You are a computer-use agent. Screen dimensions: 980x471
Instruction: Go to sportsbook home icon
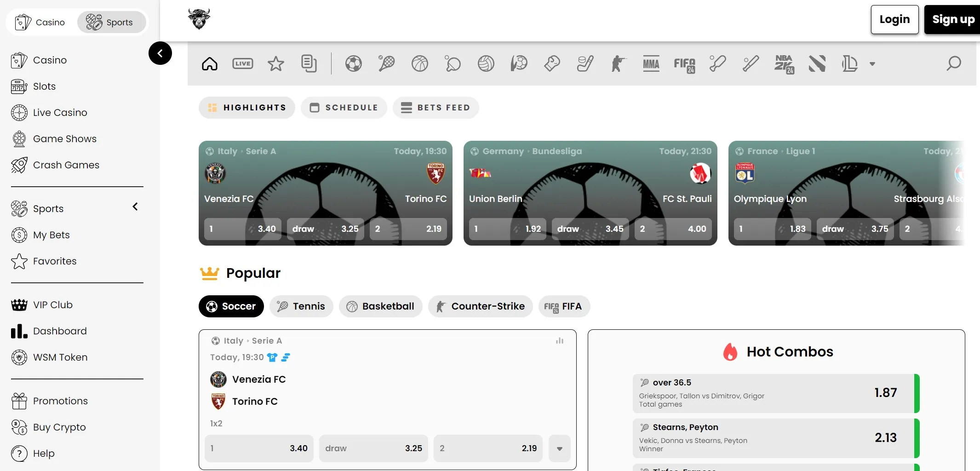[210, 63]
